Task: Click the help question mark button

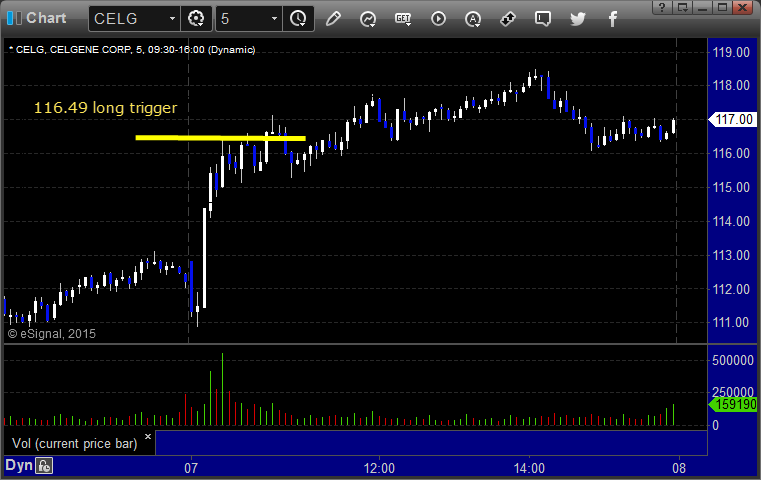Action: pos(662,7)
